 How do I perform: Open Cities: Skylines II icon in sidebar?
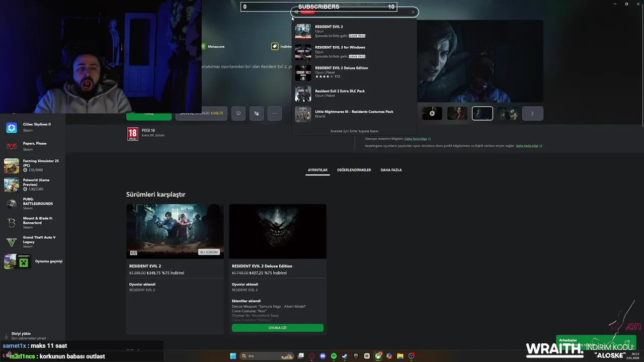point(12,128)
